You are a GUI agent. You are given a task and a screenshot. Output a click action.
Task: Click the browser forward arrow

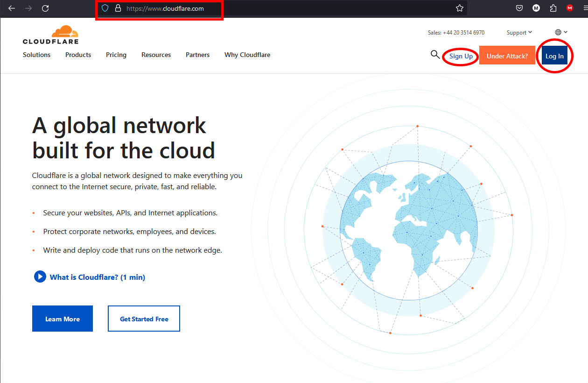28,8
